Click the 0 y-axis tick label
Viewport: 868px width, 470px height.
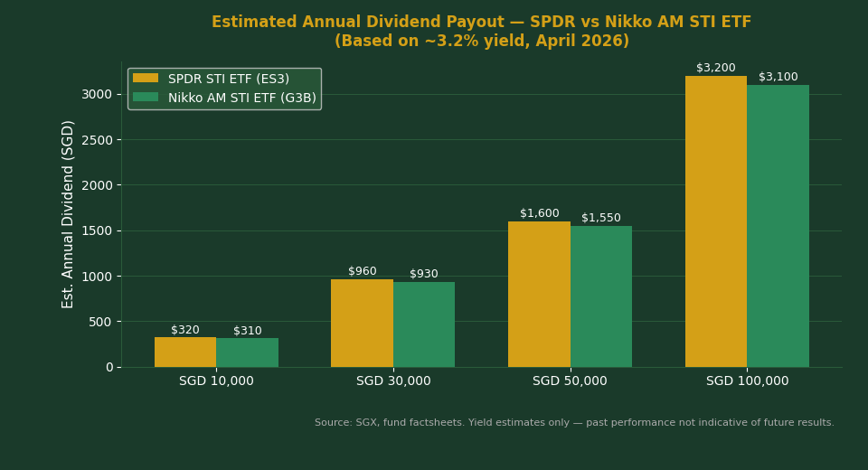coord(109,367)
